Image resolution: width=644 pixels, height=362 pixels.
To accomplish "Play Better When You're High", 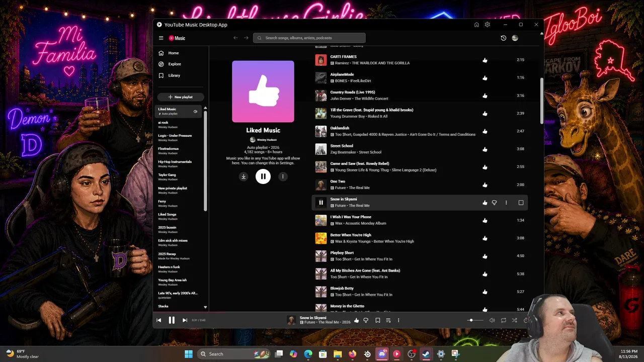I will [x=321, y=238].
